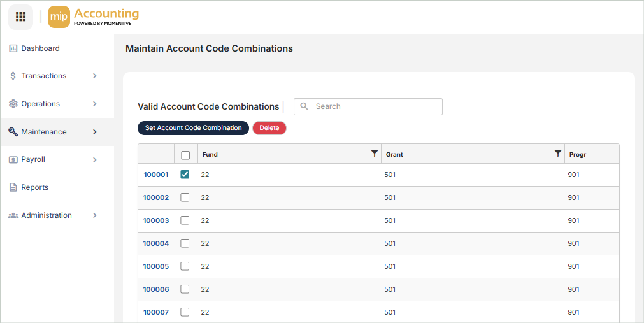Image resolution: width=644 pixels, height=323 pixels.
Task: Expand the Transactions submenu chevron
Action: tap(95, 76)
